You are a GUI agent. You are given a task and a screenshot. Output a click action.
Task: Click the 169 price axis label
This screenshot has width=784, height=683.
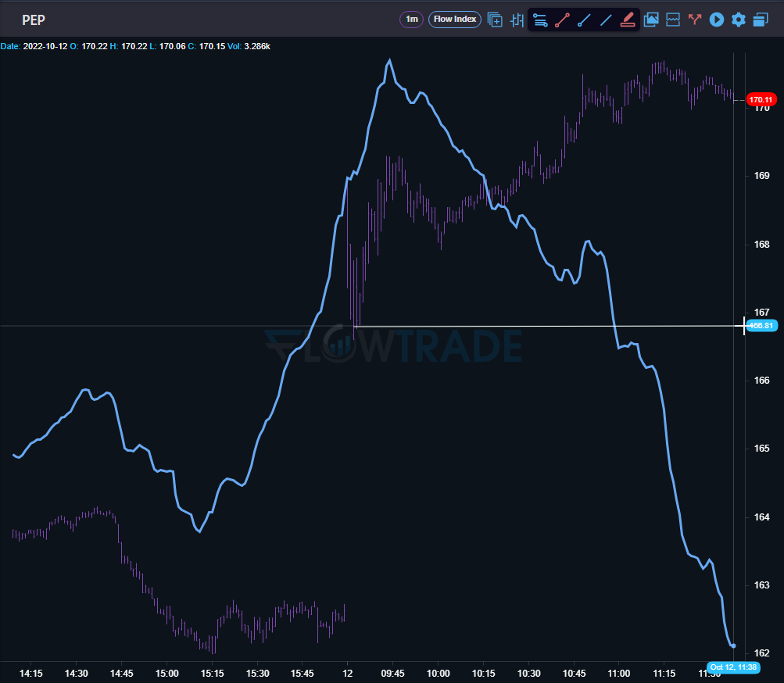pos(761,176)
